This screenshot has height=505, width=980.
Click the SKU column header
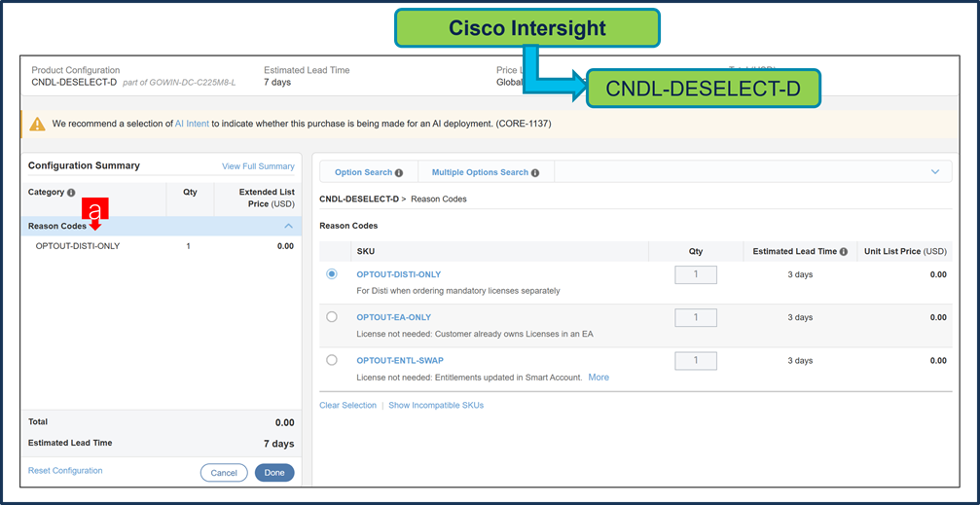pos(366,251)
